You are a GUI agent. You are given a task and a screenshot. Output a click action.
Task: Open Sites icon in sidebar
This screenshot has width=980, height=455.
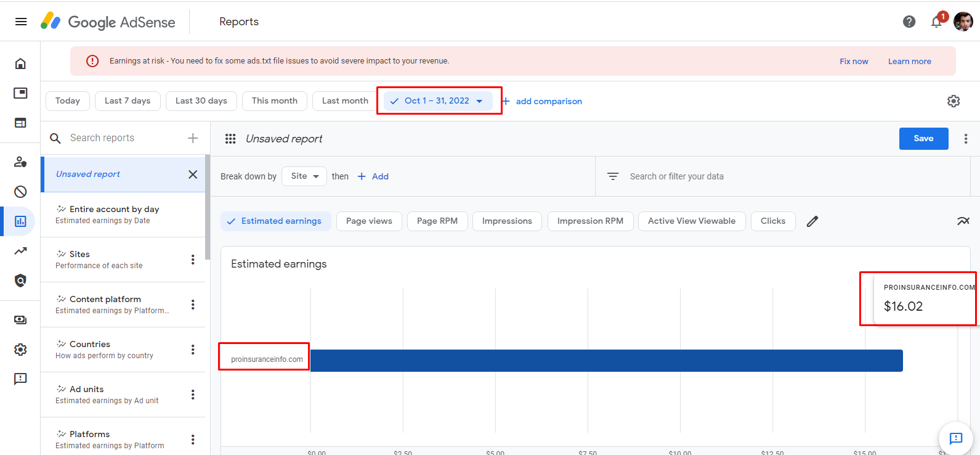tap(20, 123)
